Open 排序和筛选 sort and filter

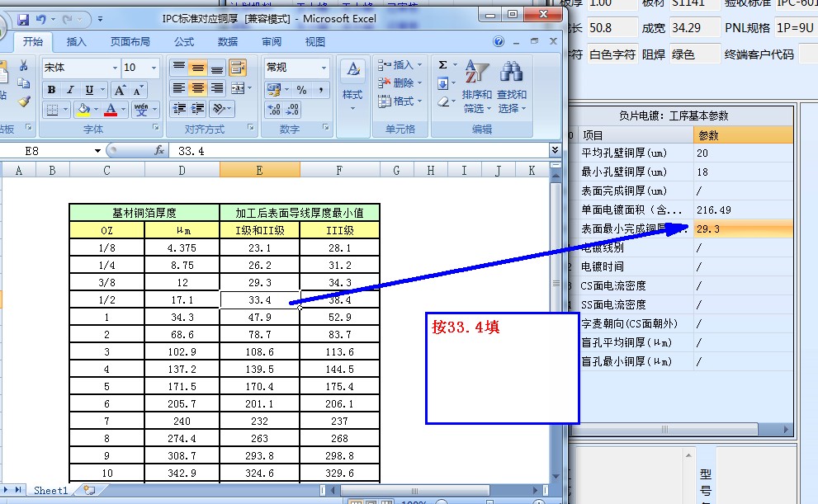(x=477, y=86)
